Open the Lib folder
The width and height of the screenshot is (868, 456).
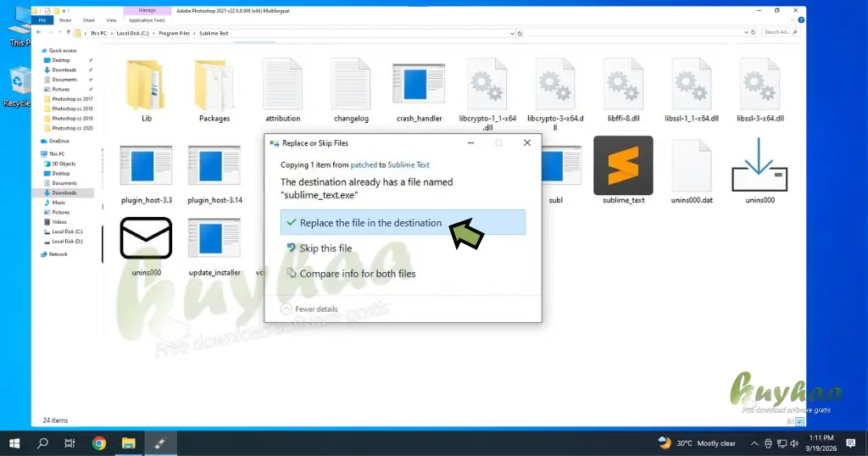click(x=146, y=85)
